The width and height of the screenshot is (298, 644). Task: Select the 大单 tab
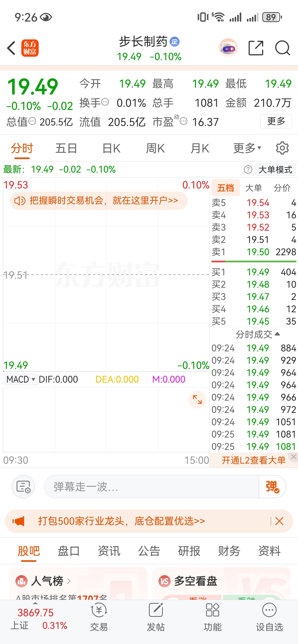point(254,188)
